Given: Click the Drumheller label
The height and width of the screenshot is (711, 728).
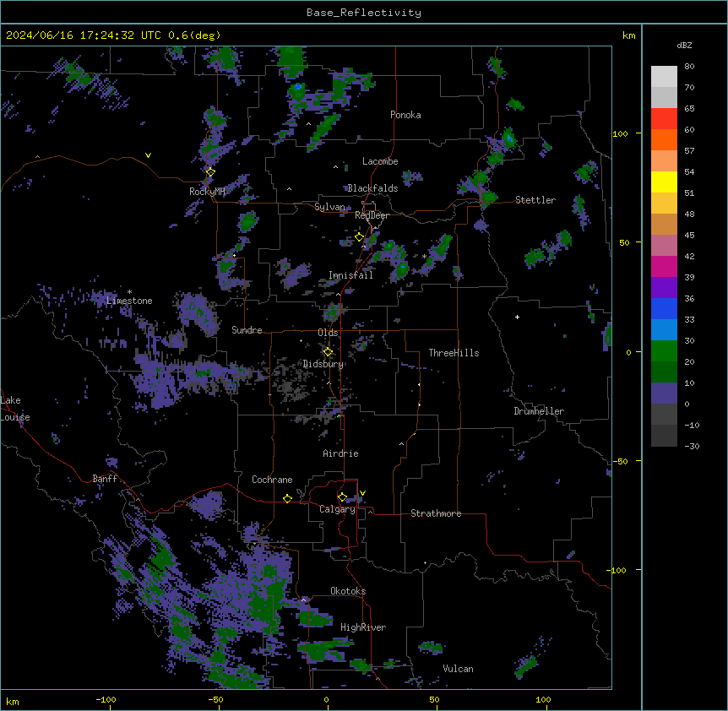Looking at the screenshot, I should [x=539, y=411].
